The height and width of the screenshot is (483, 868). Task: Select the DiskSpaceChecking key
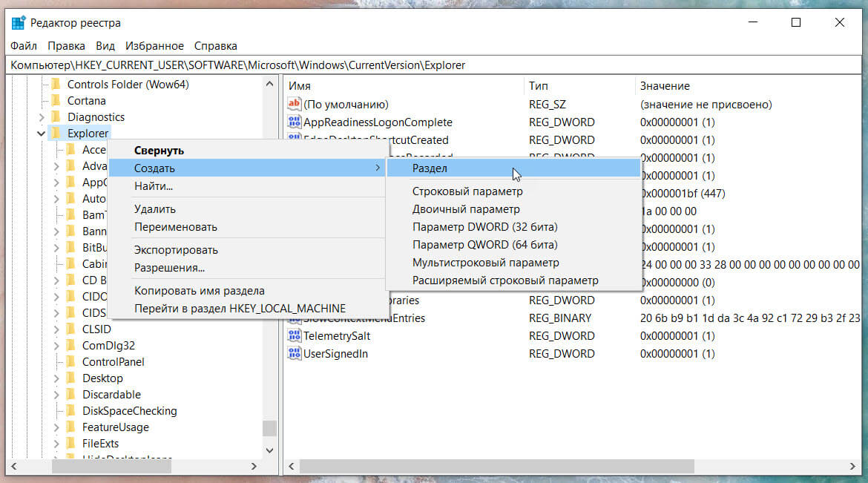(130, 410)
